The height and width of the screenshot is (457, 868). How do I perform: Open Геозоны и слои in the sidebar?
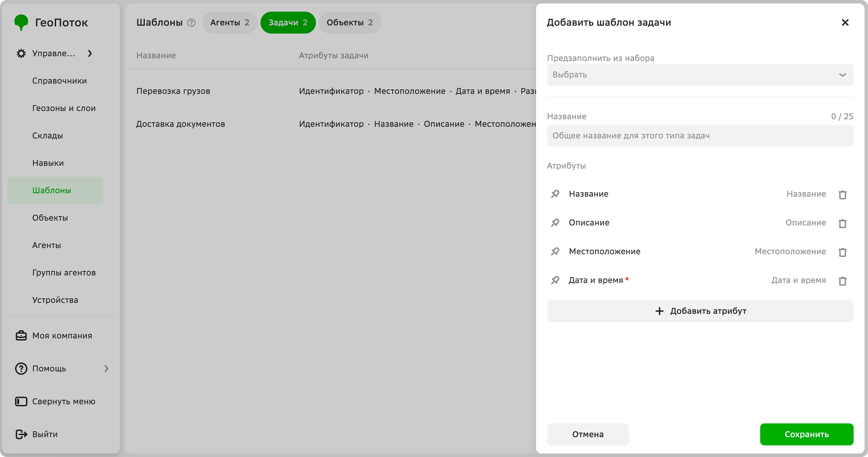[64, 108]
